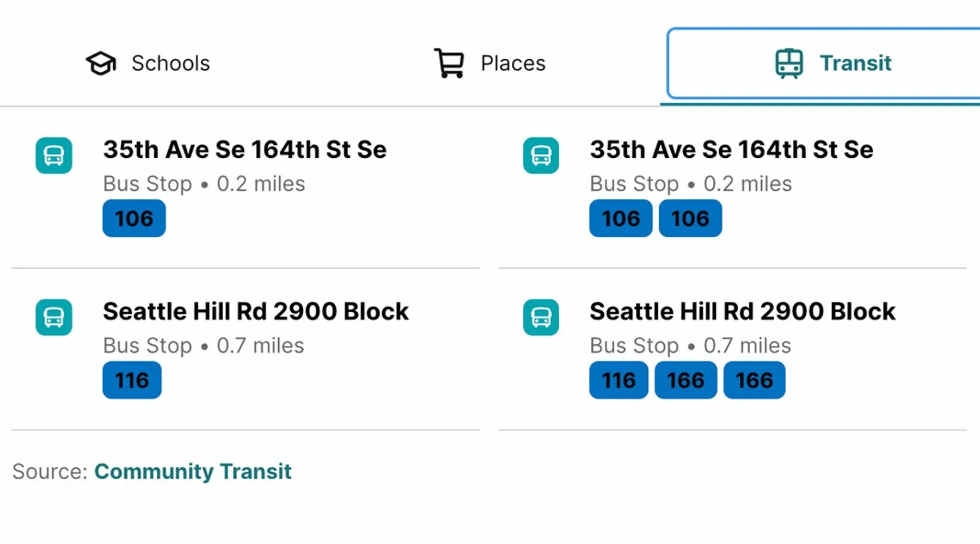Switch to the Places tab

[x=490, y=63]
